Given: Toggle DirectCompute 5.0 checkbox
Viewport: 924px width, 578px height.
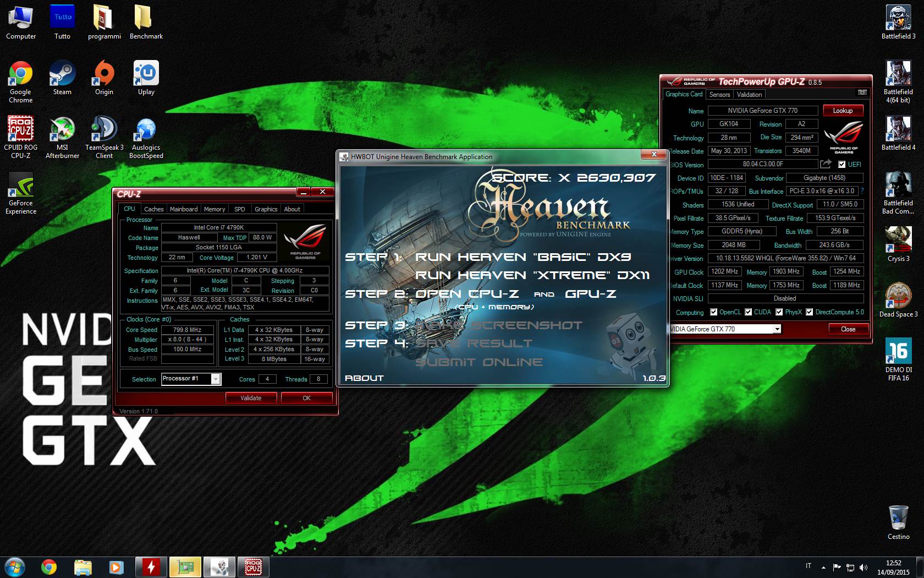Looking at the screenshot, I should (x=809, y=312).
